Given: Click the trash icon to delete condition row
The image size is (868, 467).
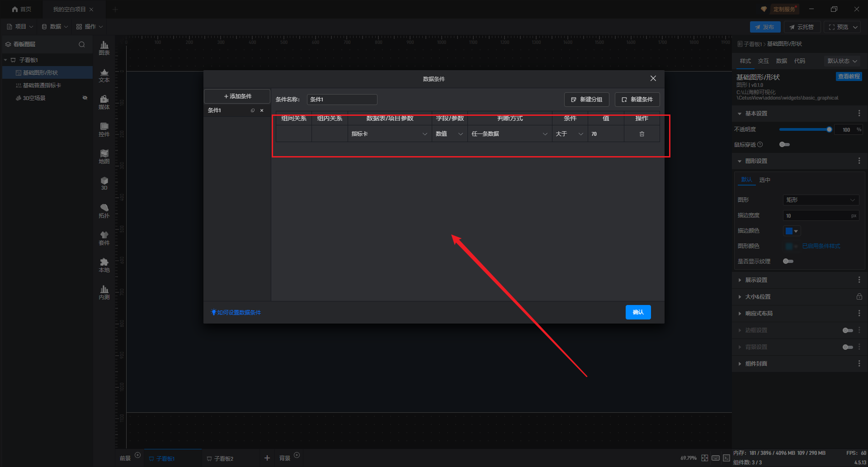Looking at the screenshot, I should click(642, 134).
